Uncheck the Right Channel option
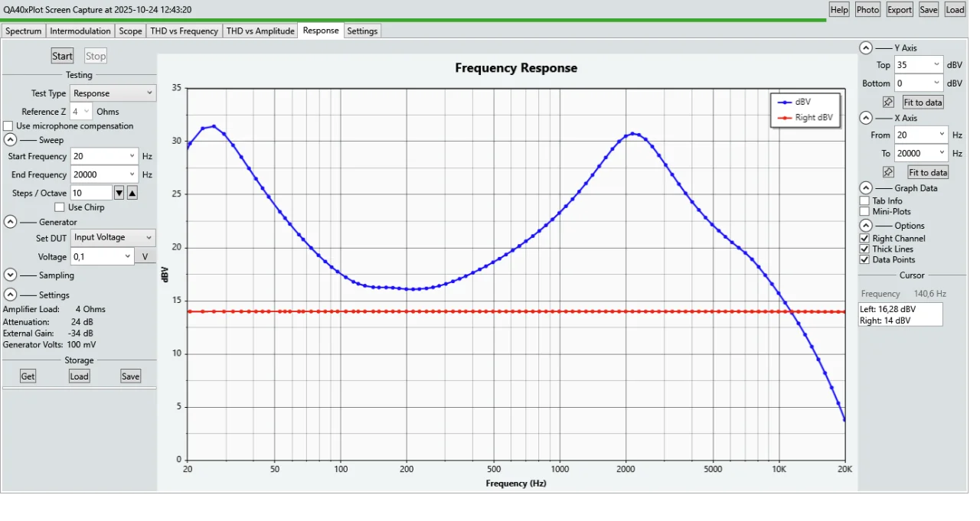Viewport: 980px width, 521px height. click(864, 239)
